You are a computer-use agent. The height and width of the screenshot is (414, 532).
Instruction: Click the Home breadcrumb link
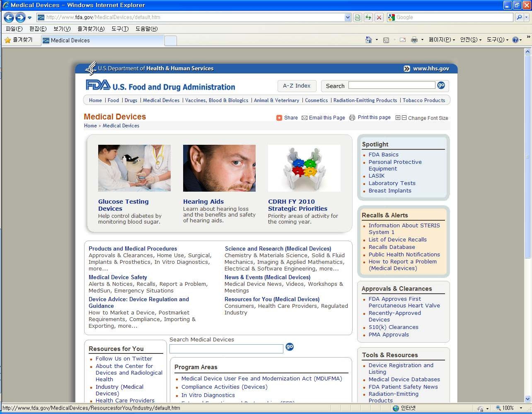pos(90,126)
